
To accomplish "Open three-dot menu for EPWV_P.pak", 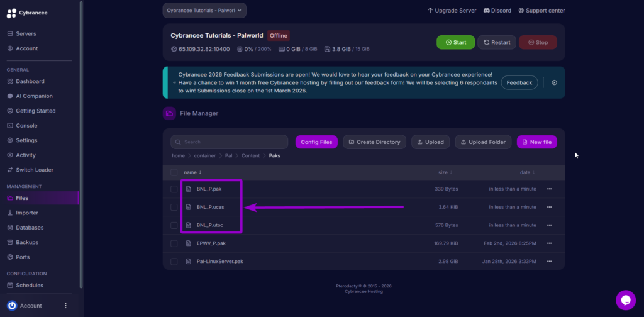I will coord(549,243).
